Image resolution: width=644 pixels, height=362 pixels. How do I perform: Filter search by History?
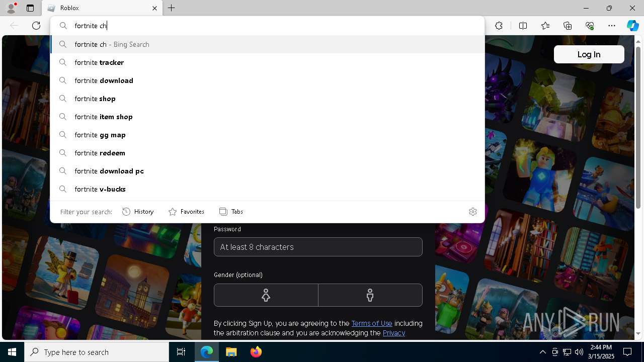(x=138, y=212)
